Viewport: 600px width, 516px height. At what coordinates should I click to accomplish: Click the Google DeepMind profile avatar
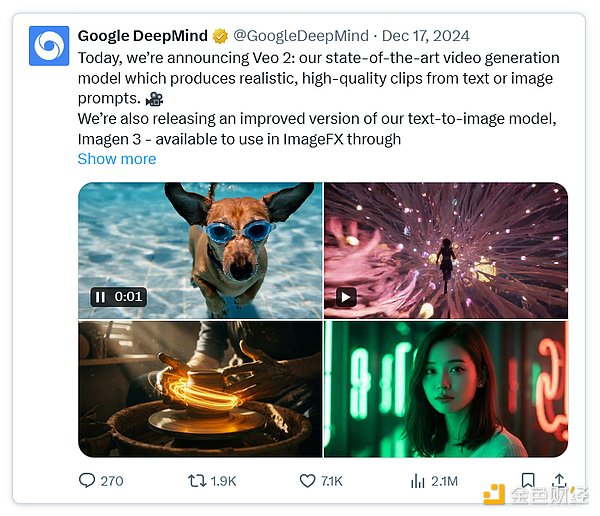coord(49,46)
